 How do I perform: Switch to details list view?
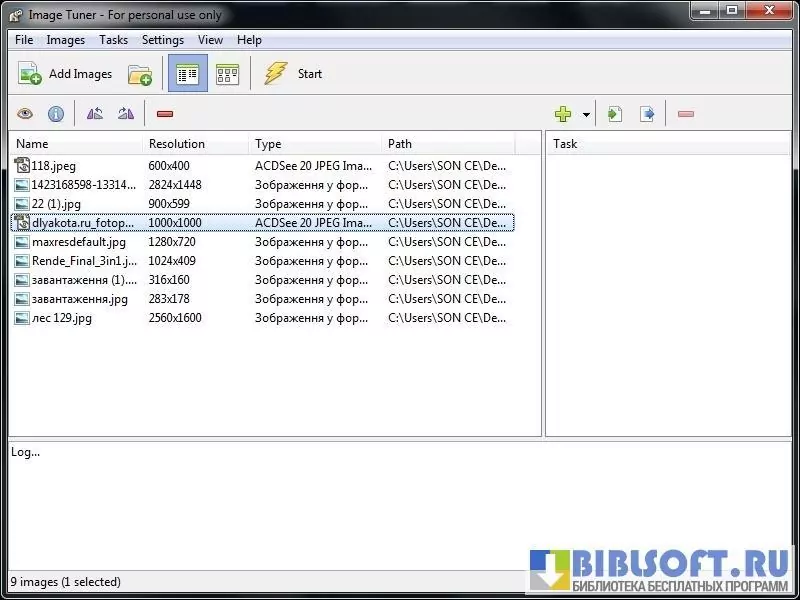[187, 74]
